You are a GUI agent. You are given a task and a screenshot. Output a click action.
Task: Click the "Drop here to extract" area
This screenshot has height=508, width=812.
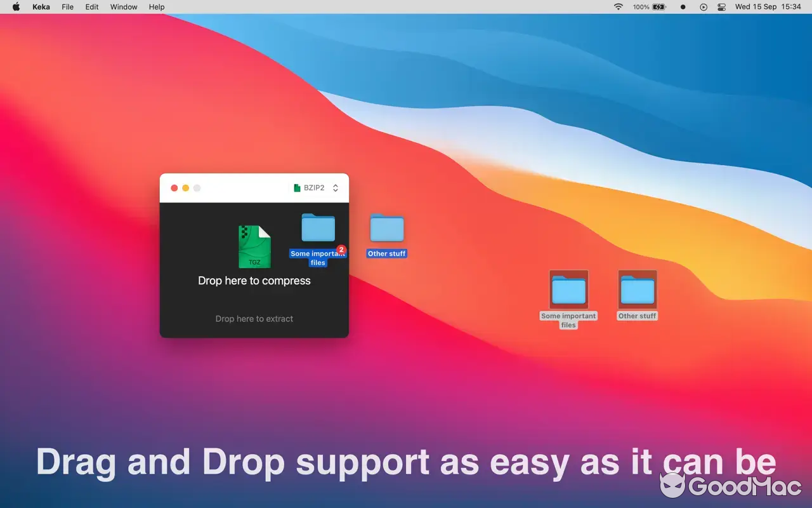coord(254,319)
